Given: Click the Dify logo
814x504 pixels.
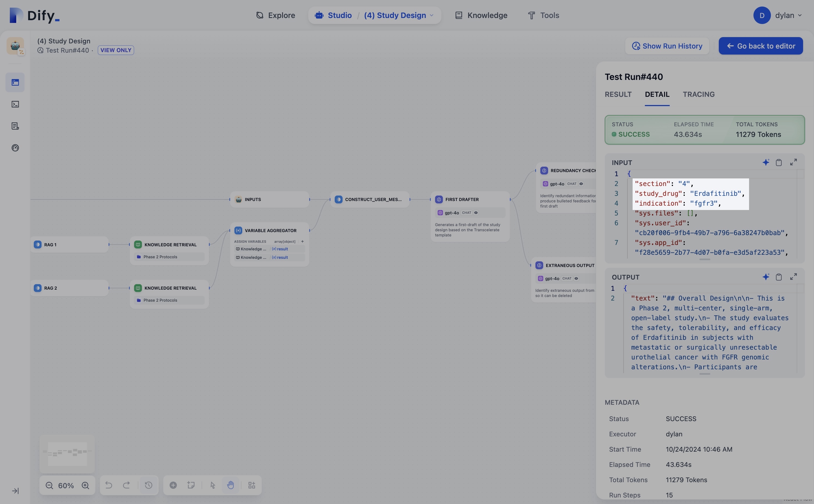Looking at the screenshot, I should [35, 15].
